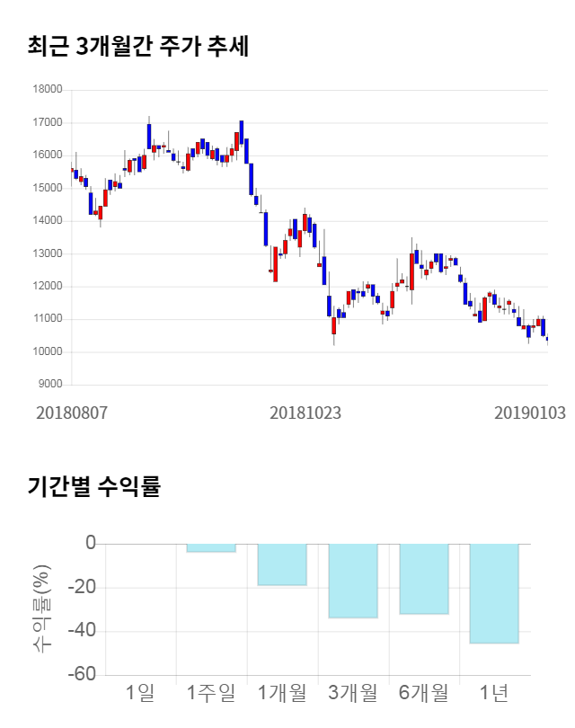Click the '1주일' x-axis label

point(211,693)
